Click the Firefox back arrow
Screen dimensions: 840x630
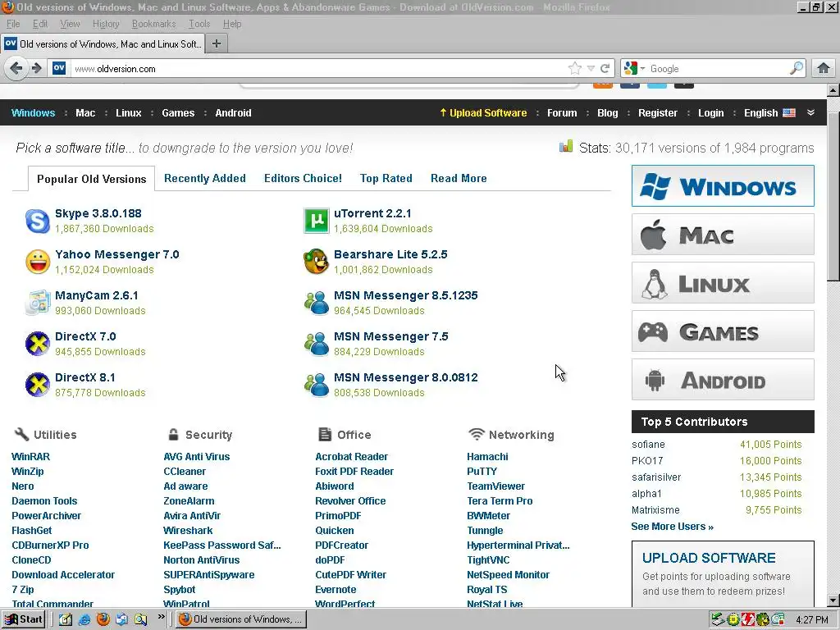click(16, 69)
